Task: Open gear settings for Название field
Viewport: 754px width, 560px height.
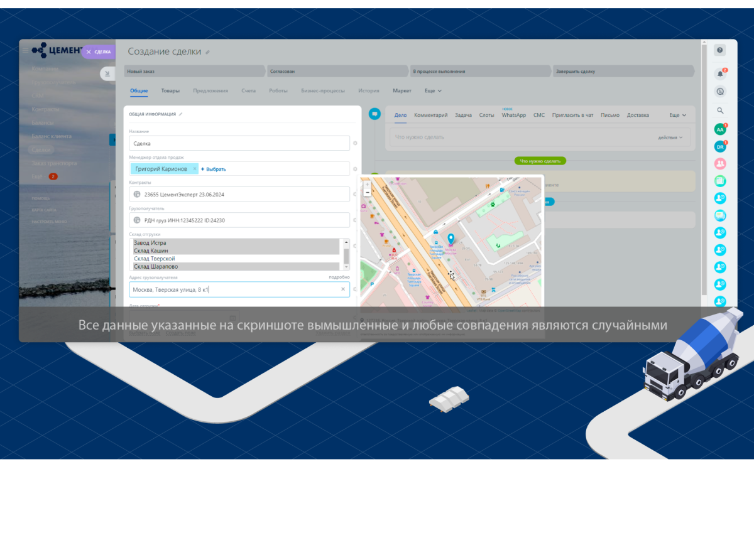Action: [x=355, y=143]
